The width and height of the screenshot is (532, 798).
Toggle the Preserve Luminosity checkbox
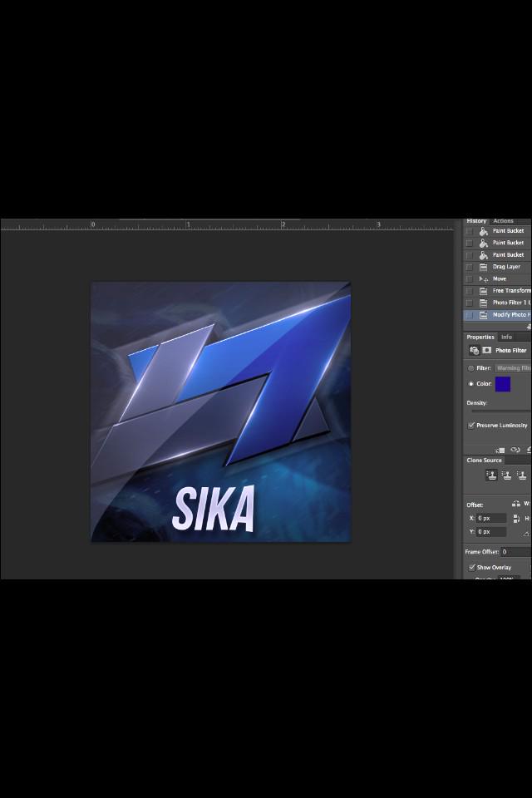click(471, 425)
